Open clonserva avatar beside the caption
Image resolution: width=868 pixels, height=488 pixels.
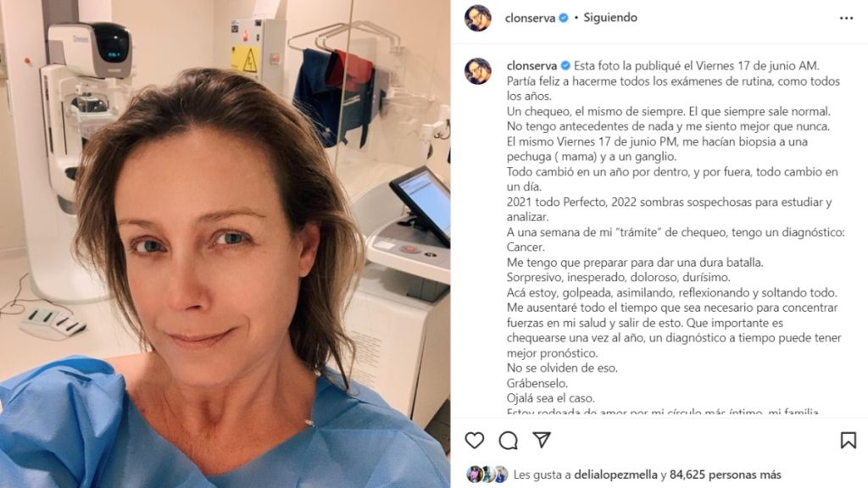pyautogui.click(x=478, y=71)
